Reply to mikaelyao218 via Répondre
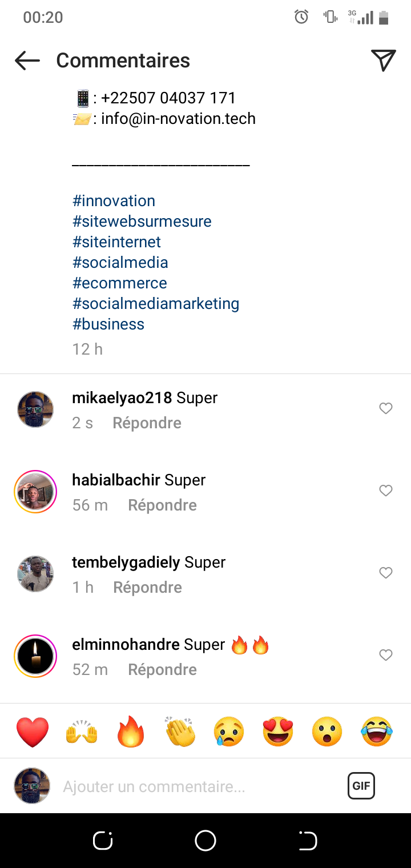Image resolution: width=411 pixels, height=868 pixels. pyautogui.click(x=147, y=423)
